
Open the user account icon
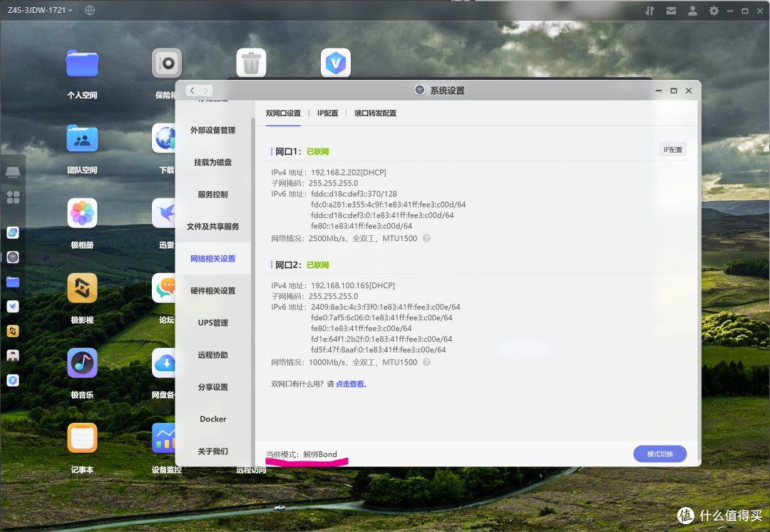[692, 10]
